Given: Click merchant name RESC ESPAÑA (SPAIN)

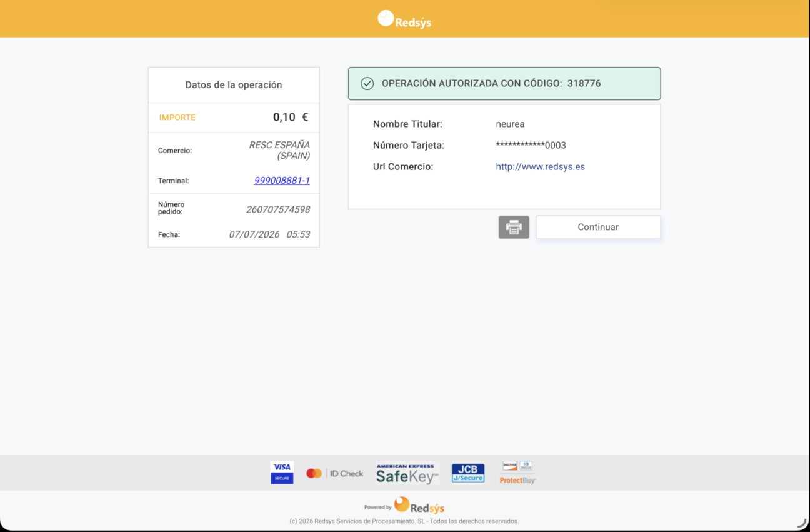Looking at the screenshot, I should [x=279, y=150].
